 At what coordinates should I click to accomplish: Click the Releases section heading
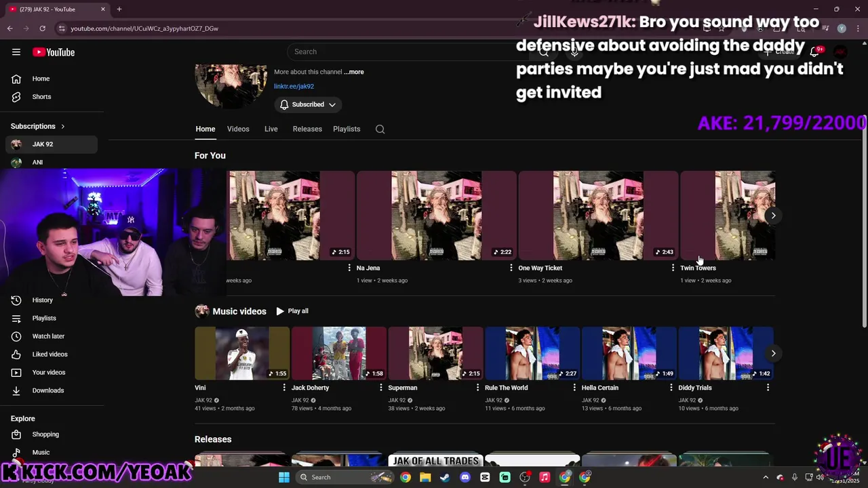(x=213, y=439)
